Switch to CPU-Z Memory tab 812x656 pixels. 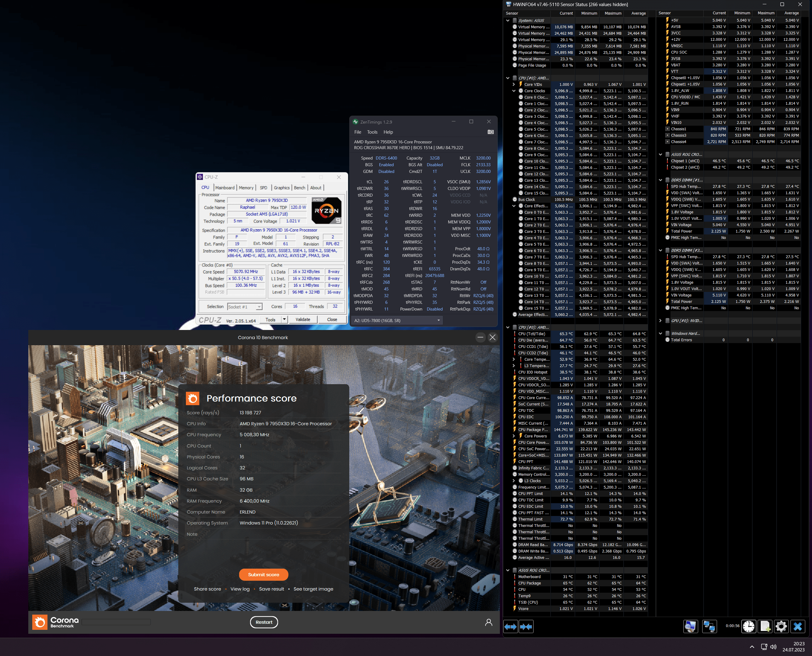pos(246,188)
